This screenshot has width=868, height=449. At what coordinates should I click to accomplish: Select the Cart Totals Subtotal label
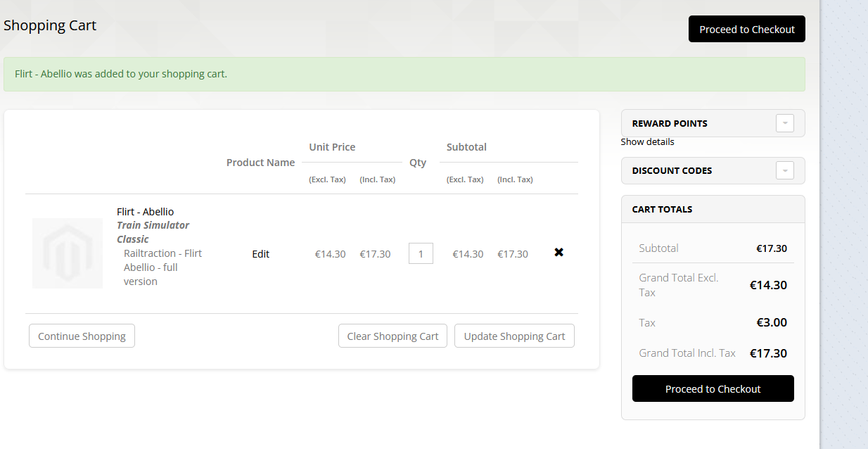(x=658, y=248)
